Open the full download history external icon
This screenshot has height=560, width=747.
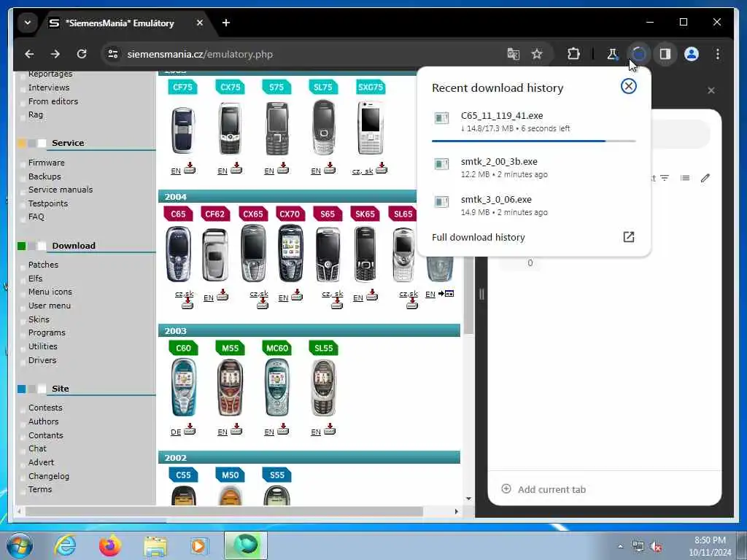tap(628, 237)
